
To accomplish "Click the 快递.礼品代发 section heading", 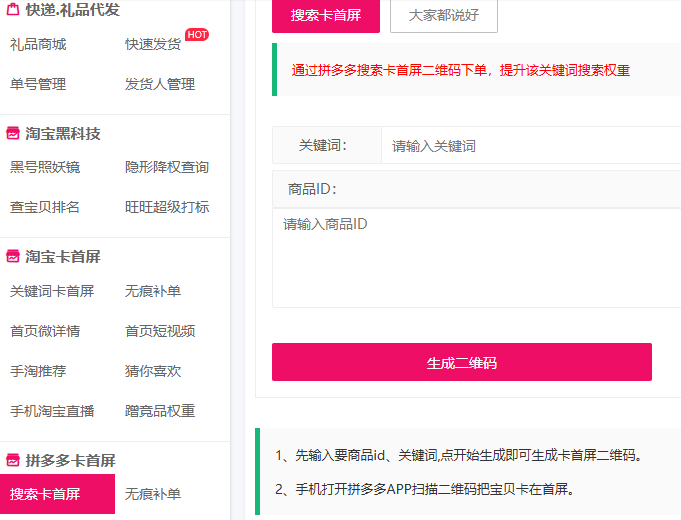I will coord(73,9).
